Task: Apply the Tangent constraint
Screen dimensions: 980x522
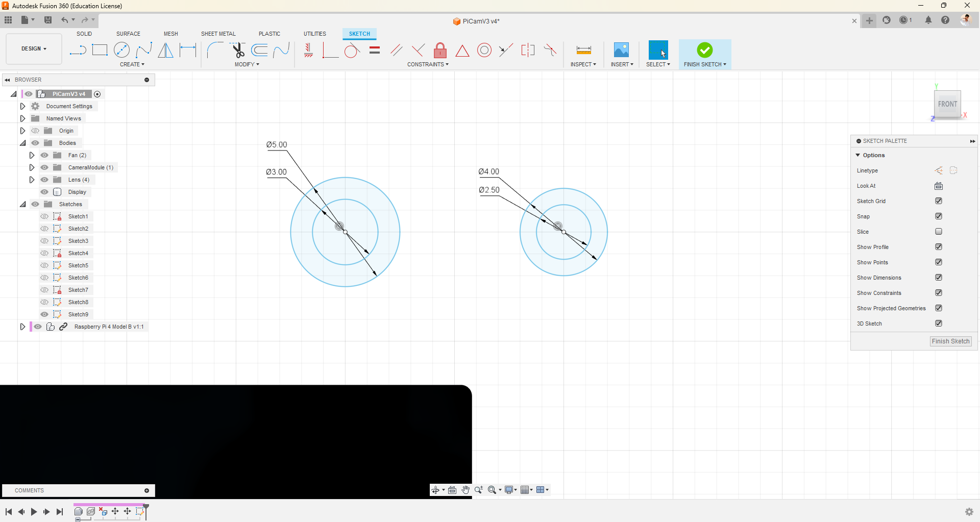Action: [352, 50]
